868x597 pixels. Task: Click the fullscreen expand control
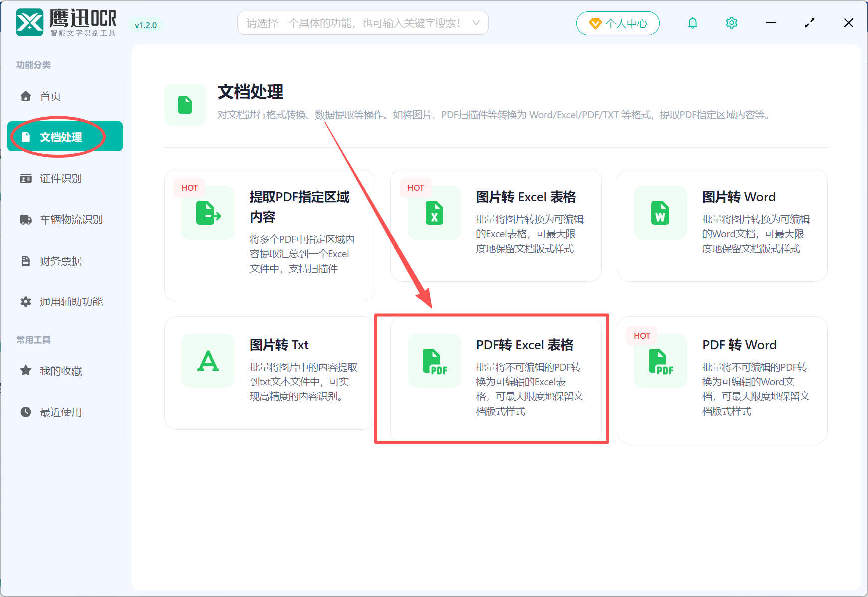[x=810, y=23]
